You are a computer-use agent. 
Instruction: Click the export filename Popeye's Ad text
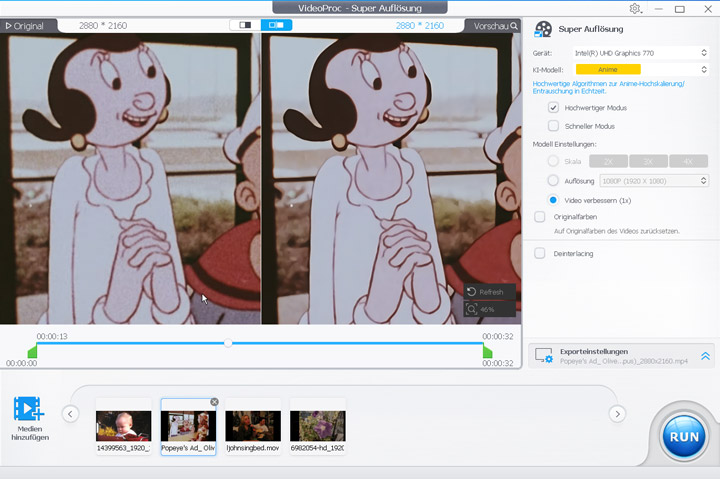624,361
